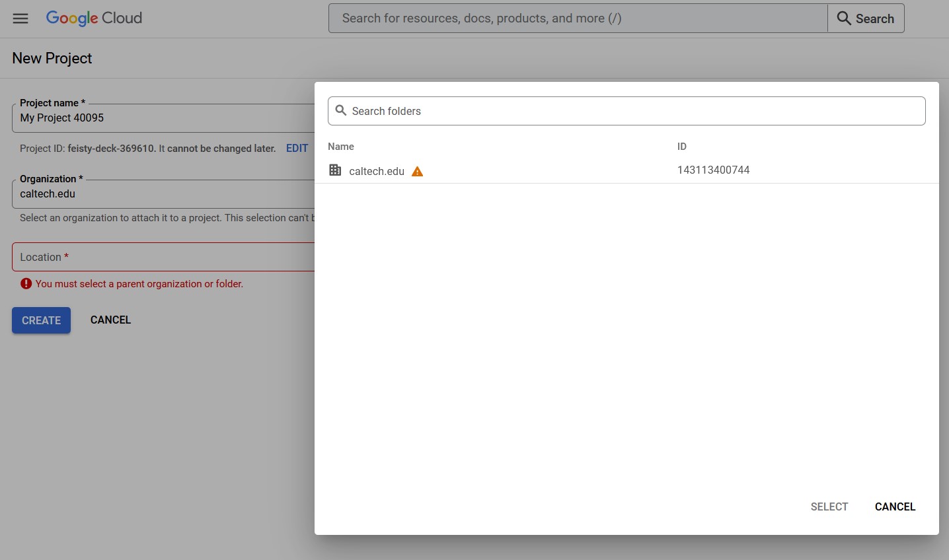This screenshot has height=560, width=949.
Task: Click the organization building icon beside caltech.edu
Action: (x=335, y=170)
